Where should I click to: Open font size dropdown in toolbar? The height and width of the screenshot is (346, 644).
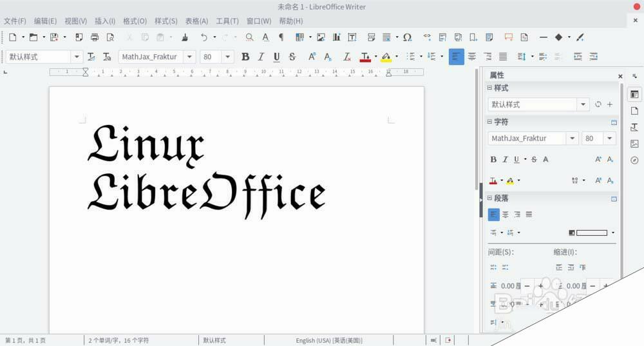227,57
